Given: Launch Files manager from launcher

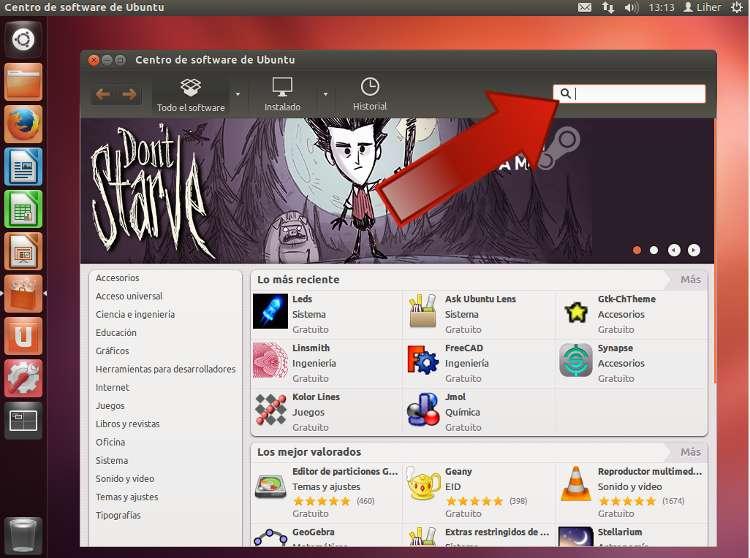Looking at the screenshot, I should pyautogui.click(x=23, y=82).
